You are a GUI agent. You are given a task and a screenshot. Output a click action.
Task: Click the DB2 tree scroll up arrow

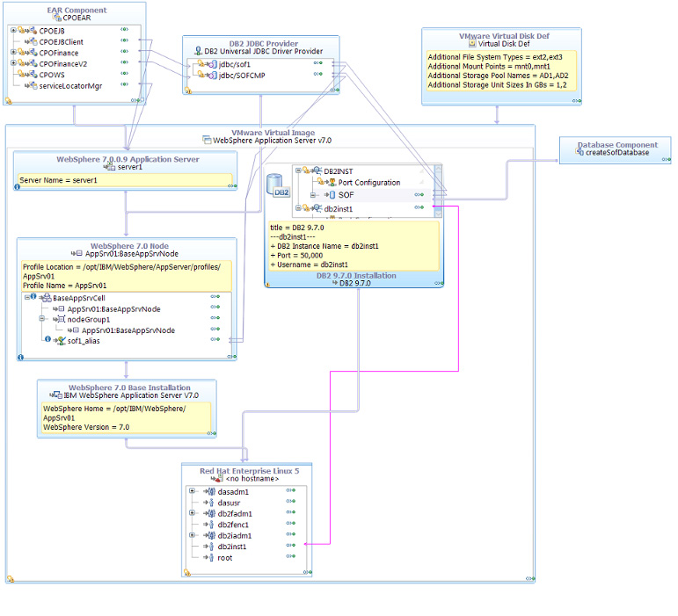coord(438,169)
